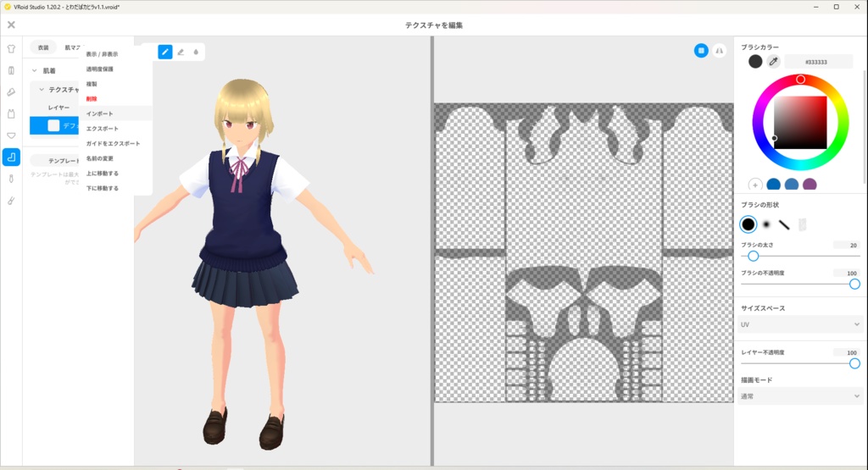Click the レイヤー label in layer panel
The height and width of the screenshot is (470, 868).
pyautogui.click(x=58, y=108)
